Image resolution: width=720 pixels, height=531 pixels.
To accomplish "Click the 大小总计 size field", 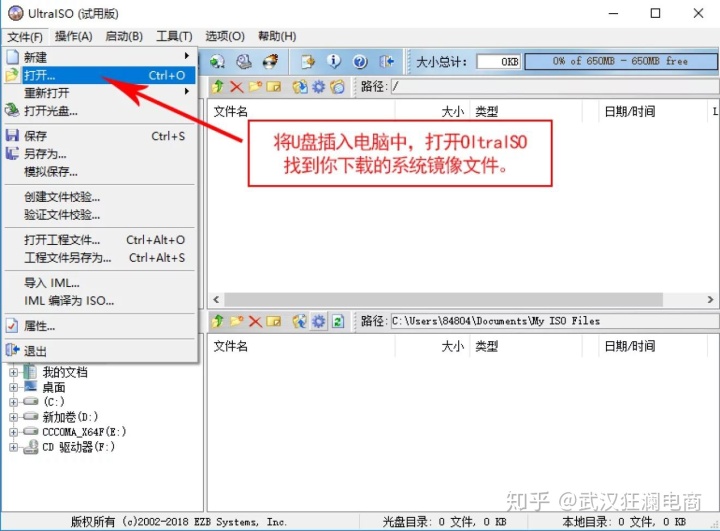I will click(x=499, y=62).
